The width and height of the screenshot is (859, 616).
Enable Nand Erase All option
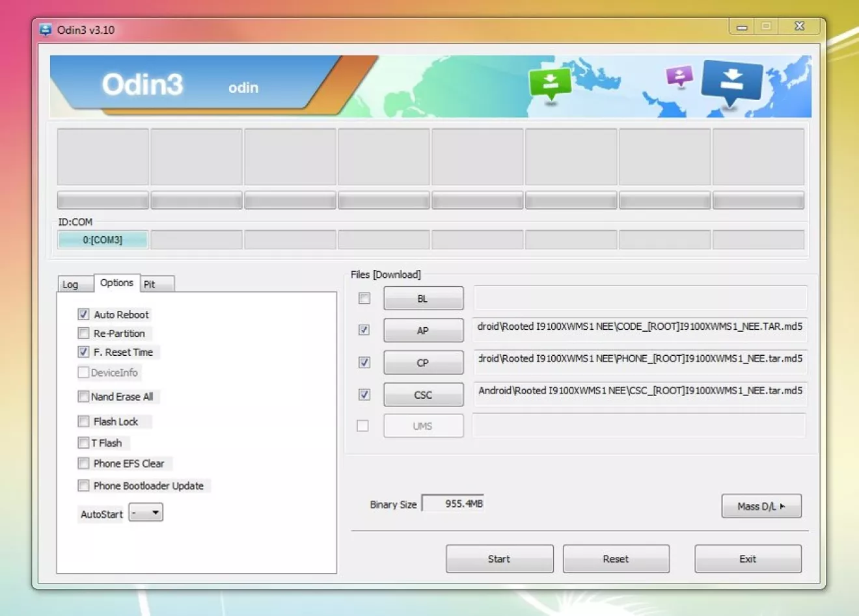tap(83, 396)
